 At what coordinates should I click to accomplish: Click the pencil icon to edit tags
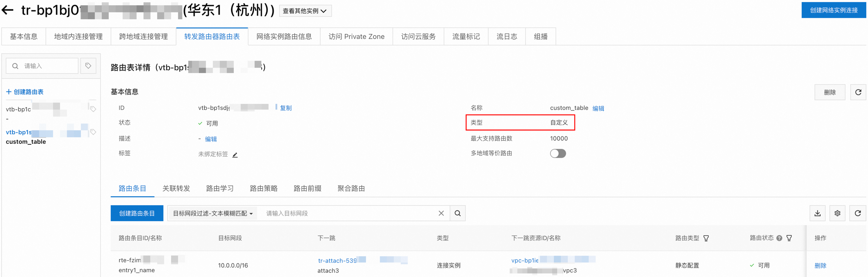(235, 155)
